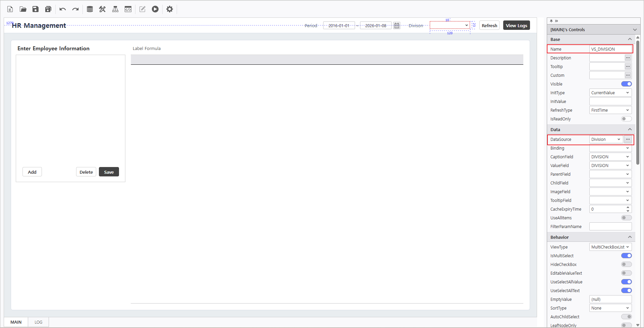This screenshot has height=328, width=644.
Task: Toggle the Visible property switch
Action: [x=626, y=84]
